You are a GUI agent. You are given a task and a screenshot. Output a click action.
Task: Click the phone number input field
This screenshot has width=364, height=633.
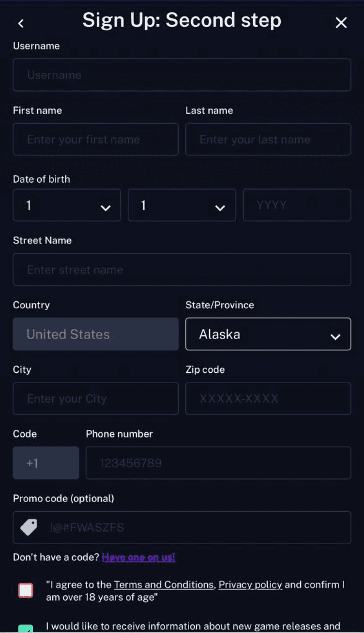click(218, 462)
